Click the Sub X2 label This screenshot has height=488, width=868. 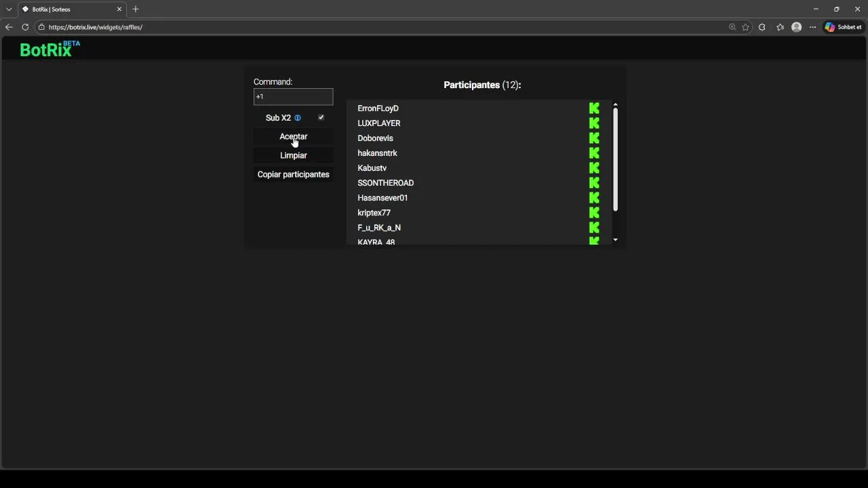[278, 118]
